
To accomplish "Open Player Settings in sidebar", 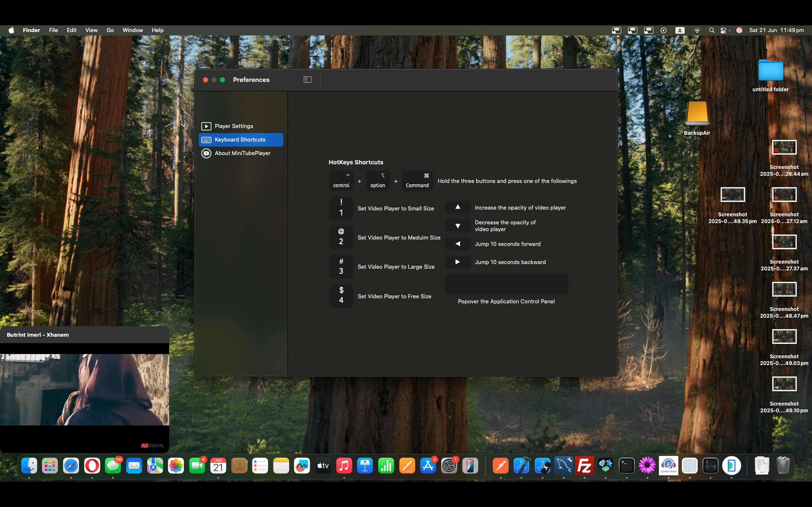I will (x=233, y=126).
